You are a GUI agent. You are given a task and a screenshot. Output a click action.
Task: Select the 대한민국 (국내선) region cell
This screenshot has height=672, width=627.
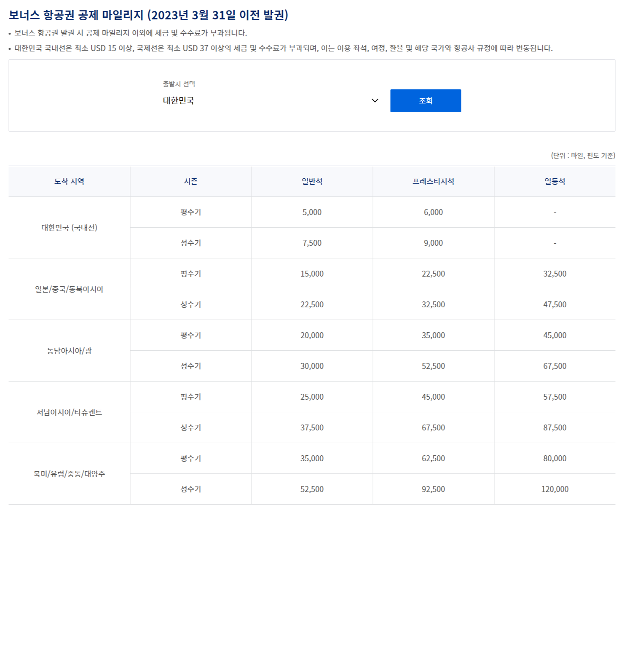[69, 228]
